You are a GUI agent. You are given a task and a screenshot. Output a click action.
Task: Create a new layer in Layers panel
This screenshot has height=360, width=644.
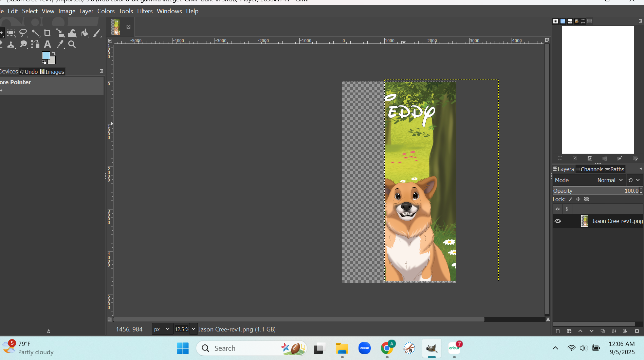click(558, 331)
